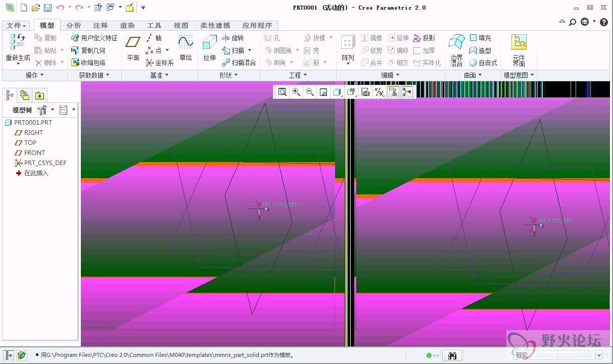The image size is (613, 364).
Task: Redo the last action
Action: tap(79, 8)
